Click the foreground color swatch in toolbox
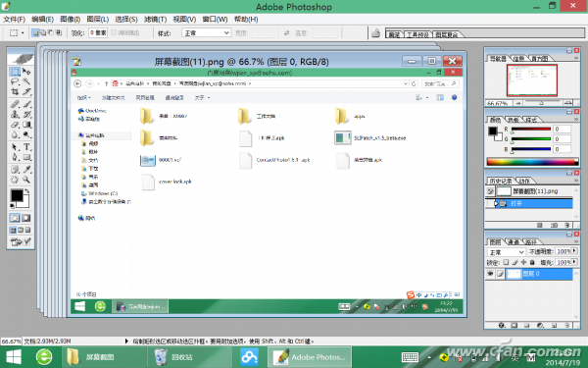Screen dimensions: 588x368 pos(17,195)
